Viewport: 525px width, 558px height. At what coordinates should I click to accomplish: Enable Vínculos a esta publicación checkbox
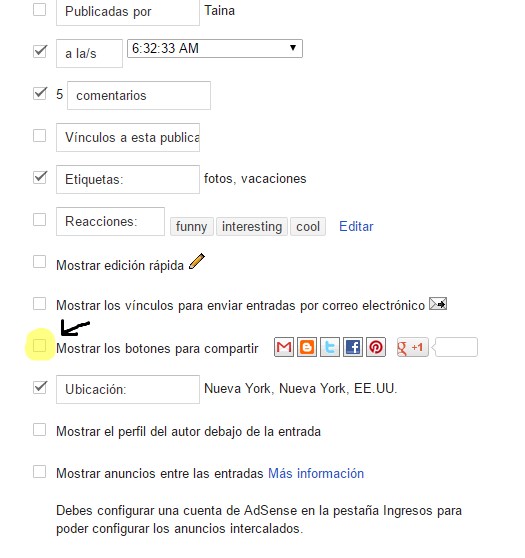(x=40, y=136)
